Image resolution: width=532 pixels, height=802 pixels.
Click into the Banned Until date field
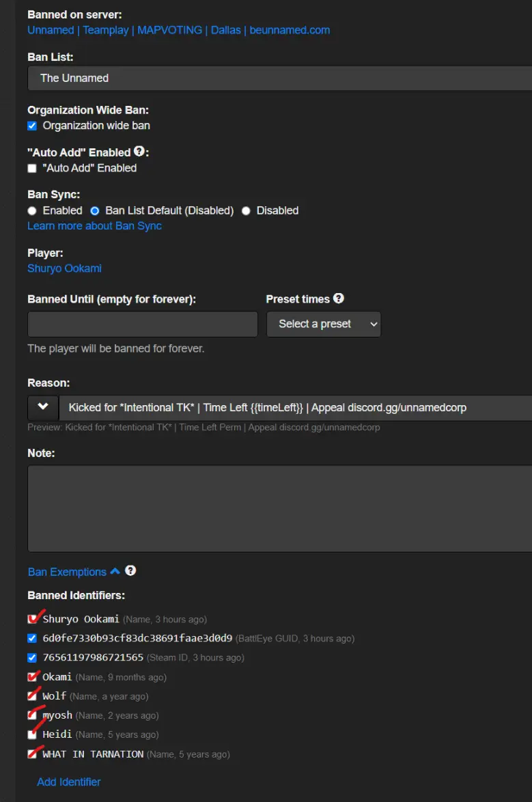143,324
